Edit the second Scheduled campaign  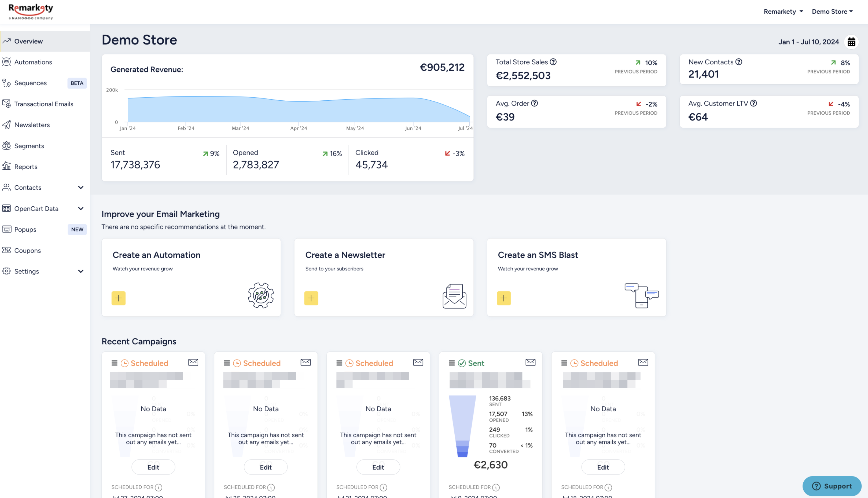pyautogui.click(x=266, y=468)
